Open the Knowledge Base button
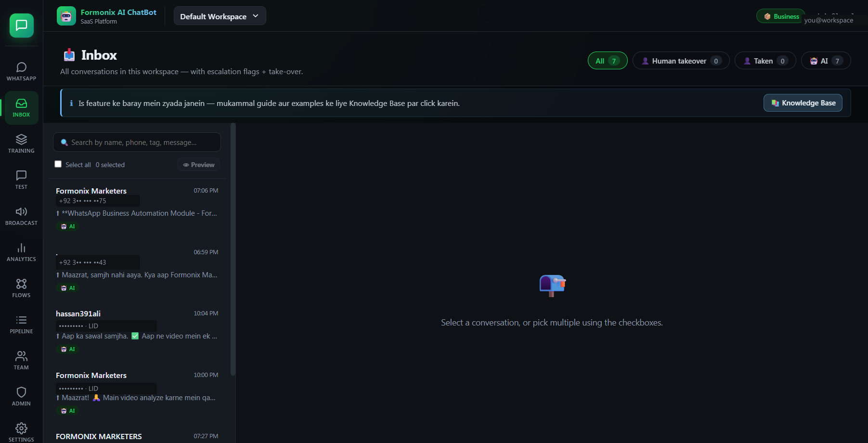This screenshot has height=443, width=868. click(803, 103)
